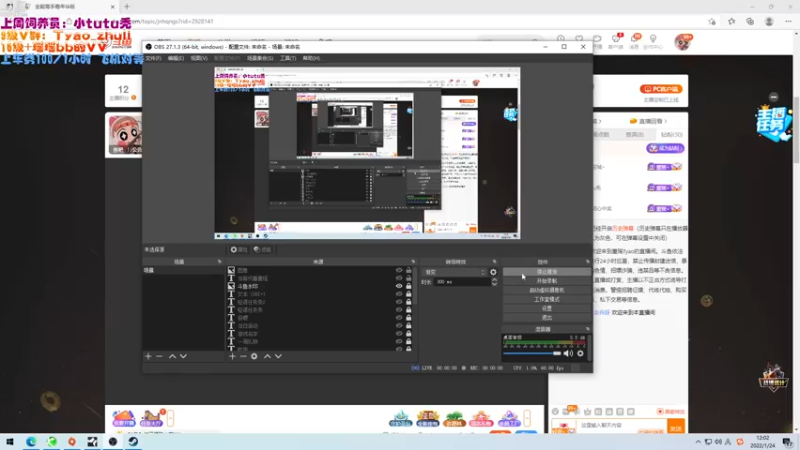Remove selected scene with minus icon
800x450 pixels.
(x=159, y=356)
